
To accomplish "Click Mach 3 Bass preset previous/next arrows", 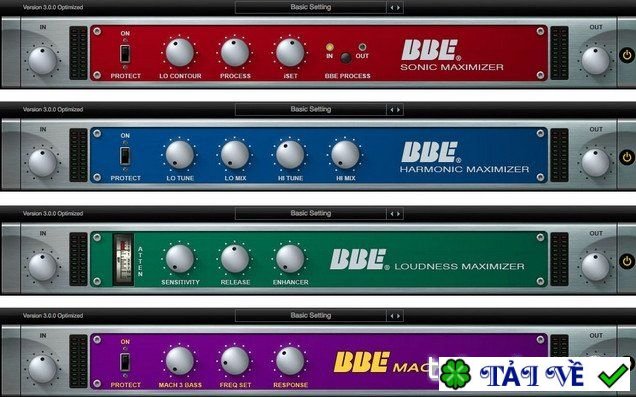I will (395, 316).
